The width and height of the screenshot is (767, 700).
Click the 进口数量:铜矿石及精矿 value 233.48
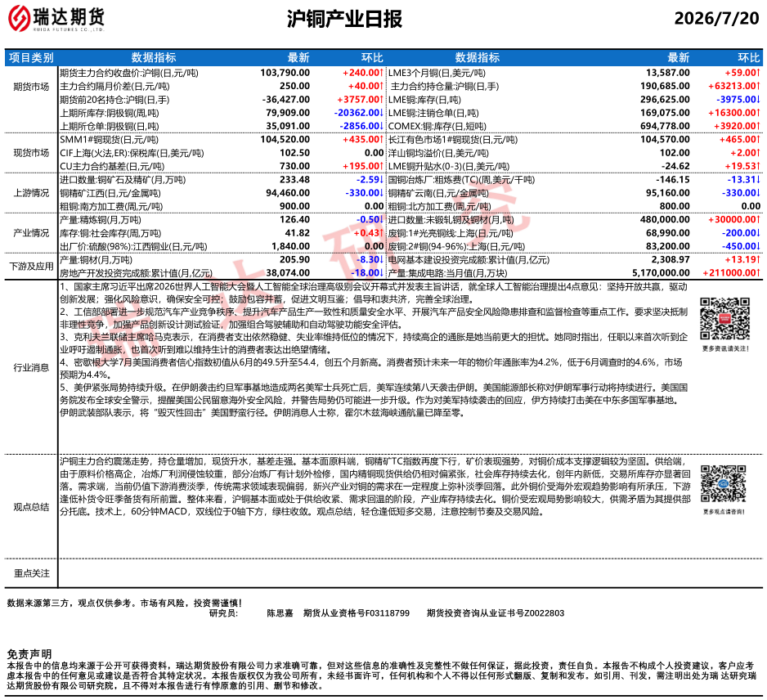click(295, 180)
